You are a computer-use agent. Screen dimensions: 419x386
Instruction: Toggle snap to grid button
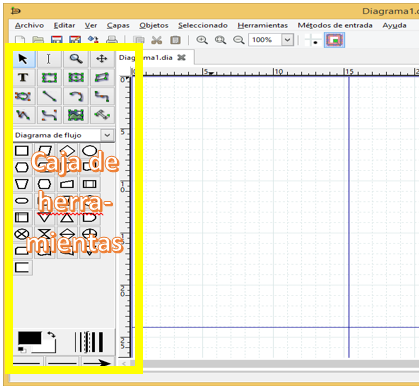pos(311,40)
